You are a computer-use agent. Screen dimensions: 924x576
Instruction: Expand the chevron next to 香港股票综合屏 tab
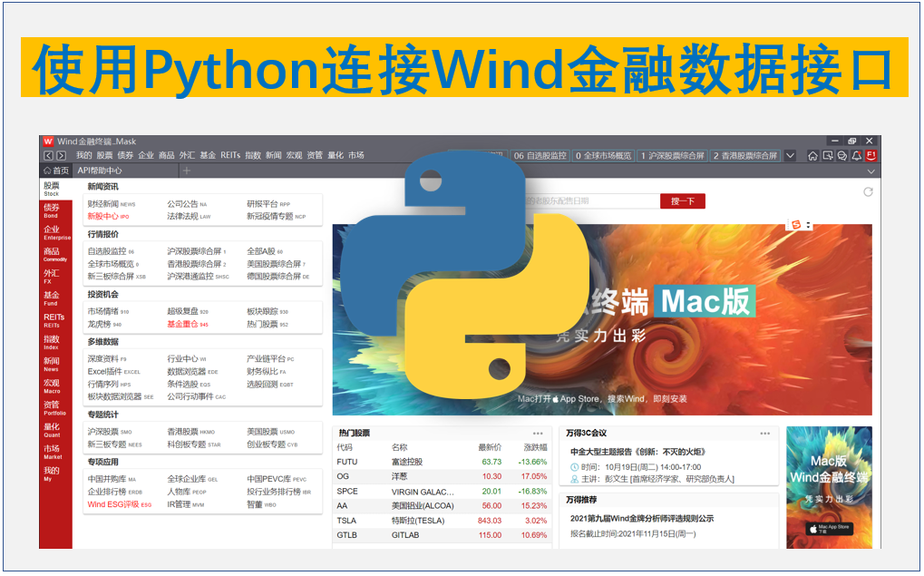point(790,156)
